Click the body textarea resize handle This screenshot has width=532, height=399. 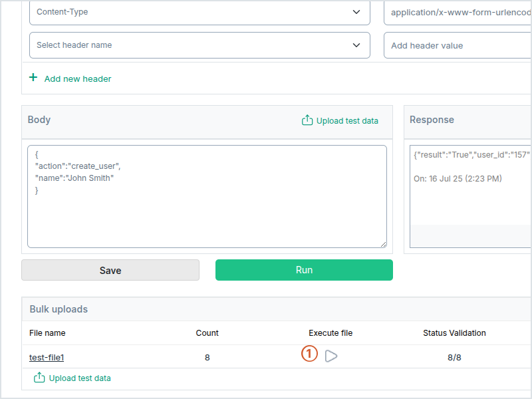point(384,244)
